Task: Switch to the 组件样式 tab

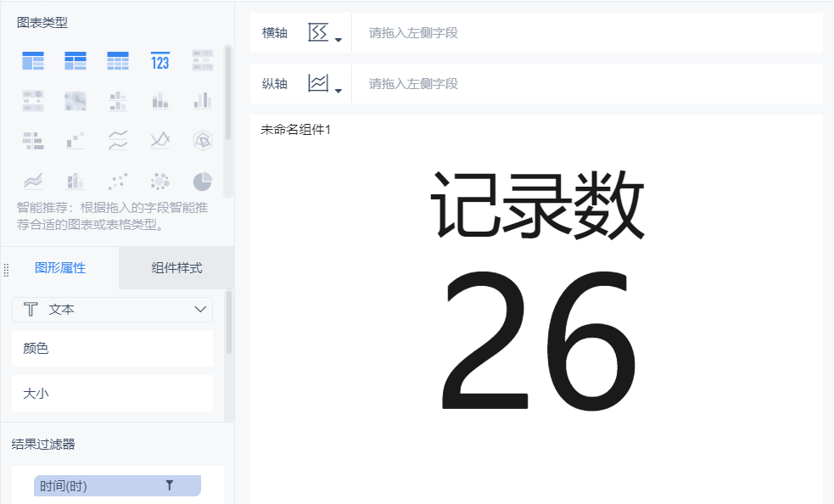Action: coord(176,268)
